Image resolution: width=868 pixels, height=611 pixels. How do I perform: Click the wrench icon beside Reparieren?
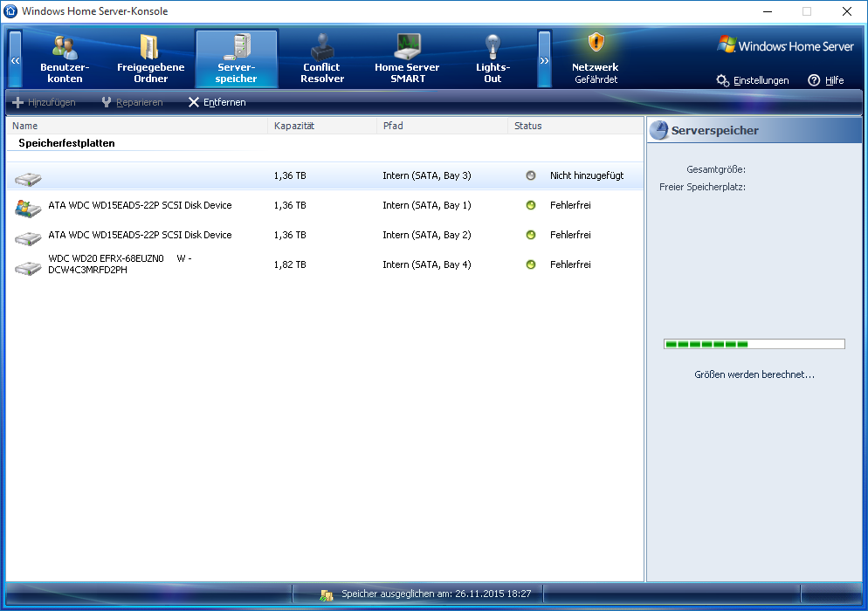[107, 102]
